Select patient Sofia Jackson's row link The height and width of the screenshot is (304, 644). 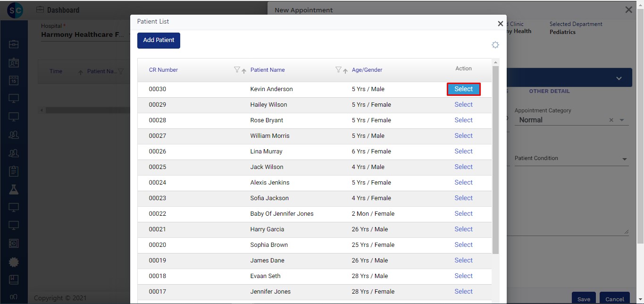coord(463,198)
